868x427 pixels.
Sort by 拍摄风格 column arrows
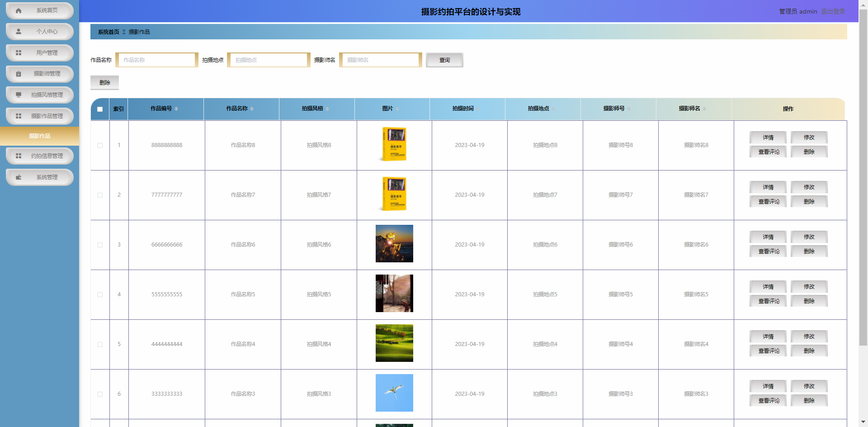[327, 109]
